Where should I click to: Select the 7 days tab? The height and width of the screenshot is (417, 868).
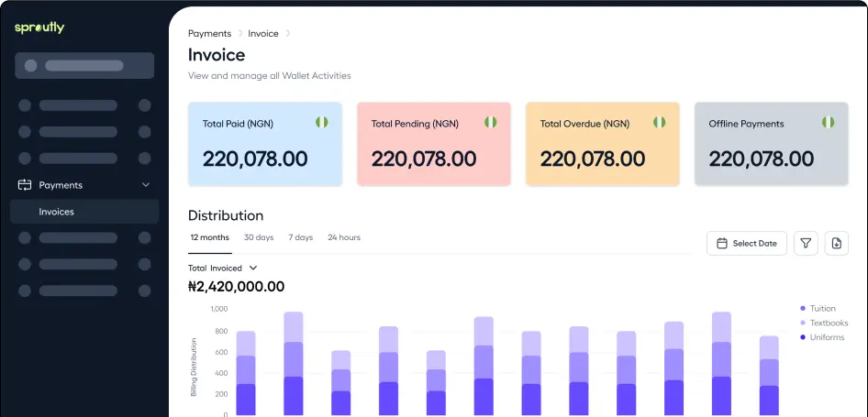coord(300,237)
